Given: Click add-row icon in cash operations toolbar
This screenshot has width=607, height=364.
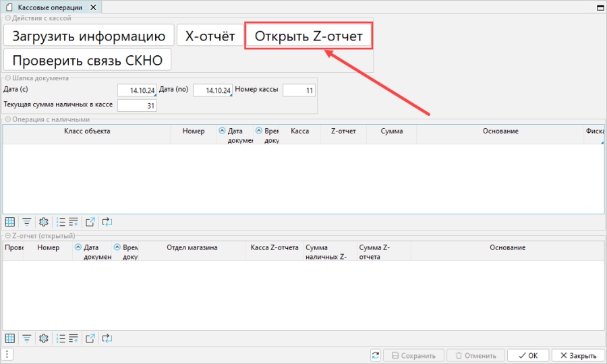Looking at the screenshot, I should 74,221.
